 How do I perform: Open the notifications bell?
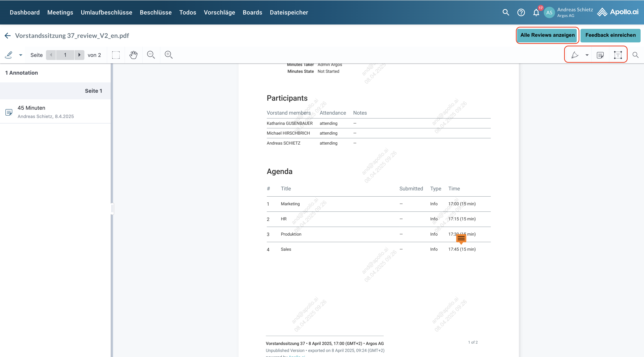[x=536, y=12]
